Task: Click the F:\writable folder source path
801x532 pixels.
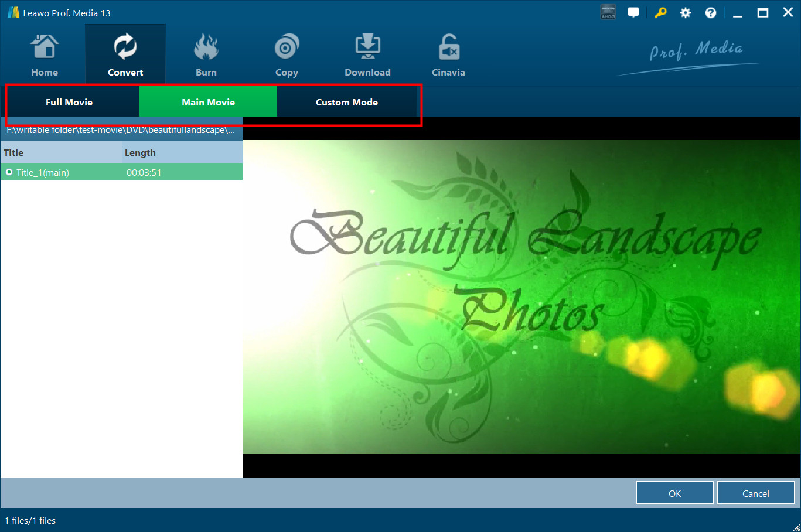Action: click(x=121, y=130)
